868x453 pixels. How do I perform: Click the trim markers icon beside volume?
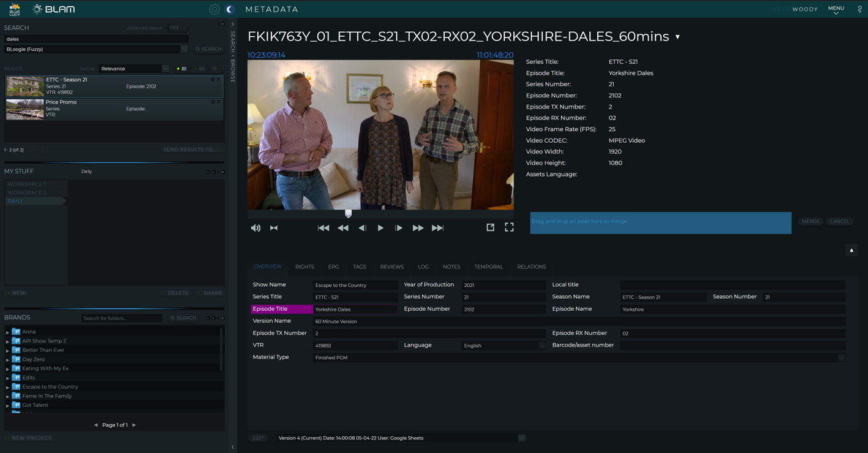pos(274,228)
